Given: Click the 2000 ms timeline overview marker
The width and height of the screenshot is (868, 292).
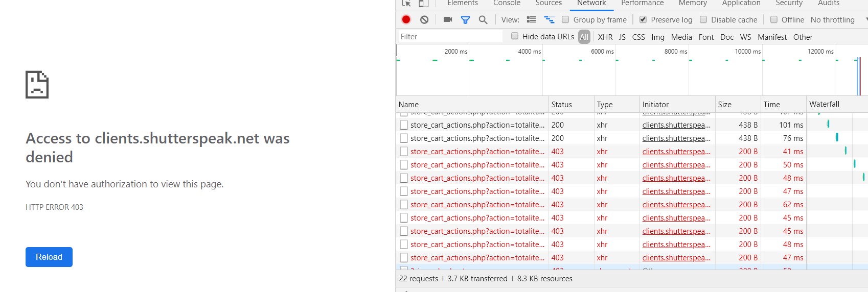Looking at the screenshot, I should [456, 51].
